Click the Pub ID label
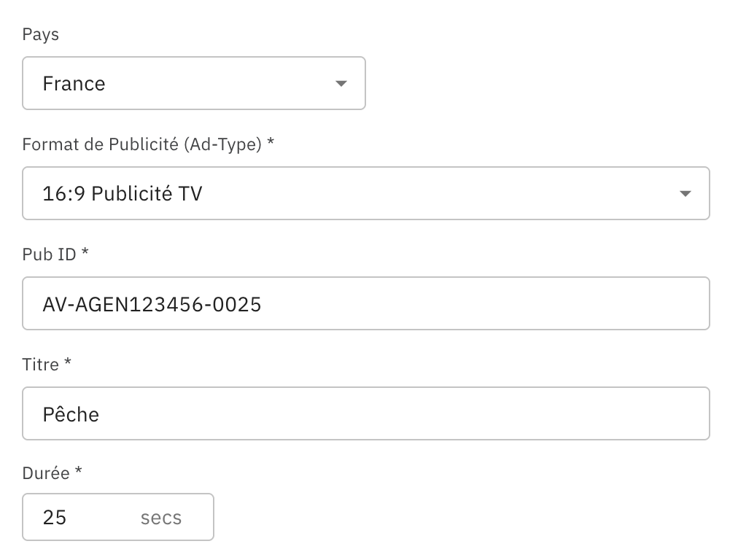Image resolution: width=738 pixels, height=560 pixels. pyautogui.click(x=50, y=254)
